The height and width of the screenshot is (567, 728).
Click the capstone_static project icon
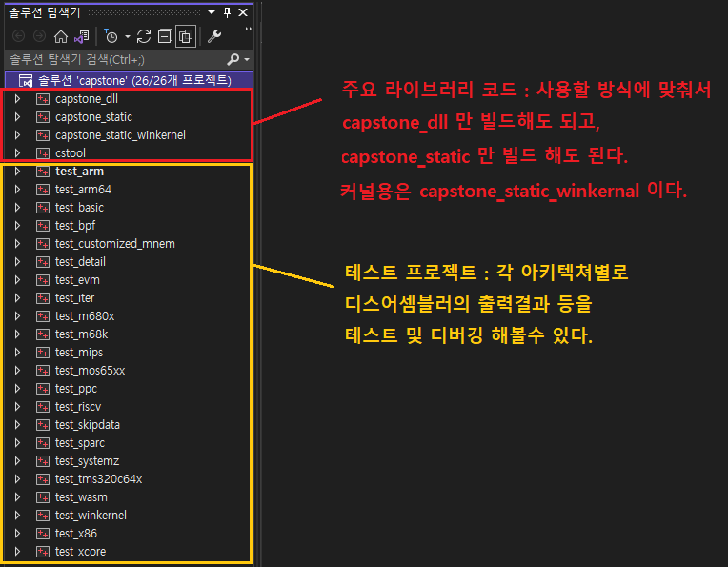pyautogui.click(x=43, y=117)
